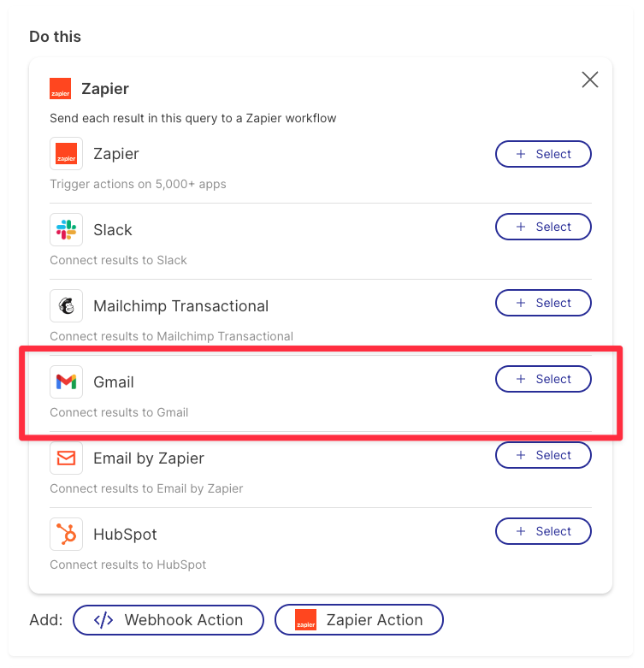Click the Zapier app icon in the list
This screenshot has width=644, height=668.
pos(66,153)
